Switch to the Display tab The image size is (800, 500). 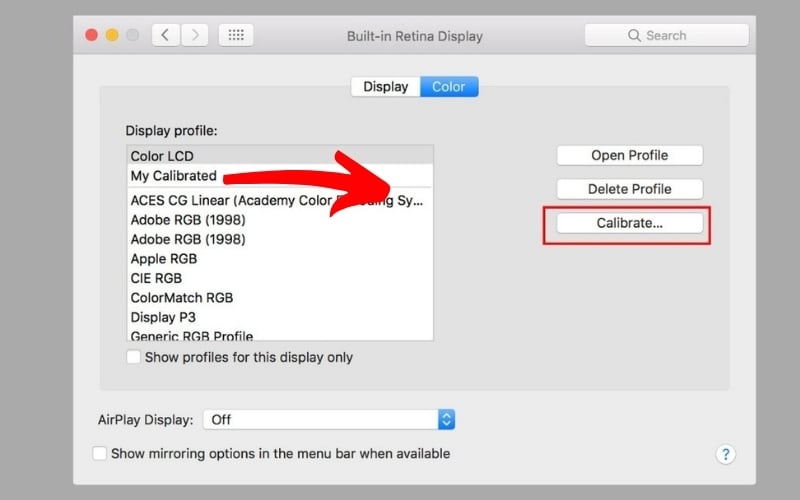click(x=386, y=87)
